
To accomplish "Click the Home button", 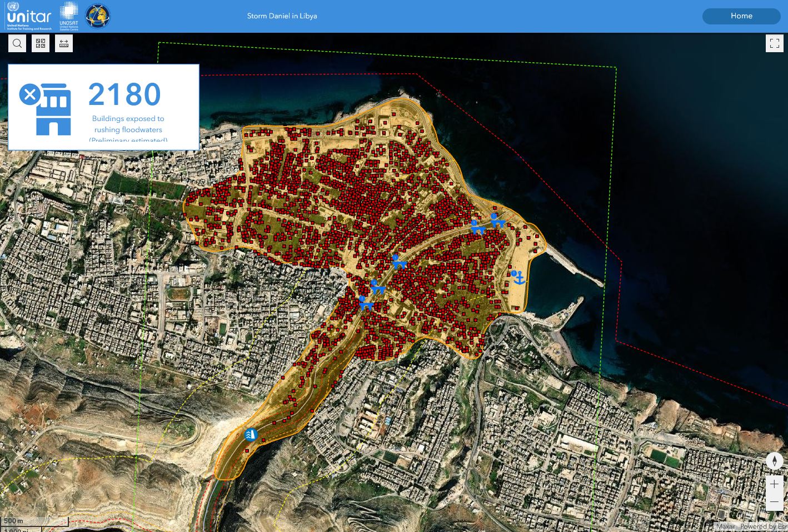I will [x=741, y=16].
